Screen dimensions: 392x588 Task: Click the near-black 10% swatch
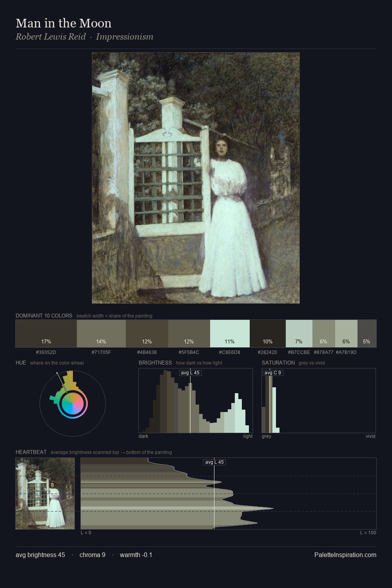coord(268,334)
